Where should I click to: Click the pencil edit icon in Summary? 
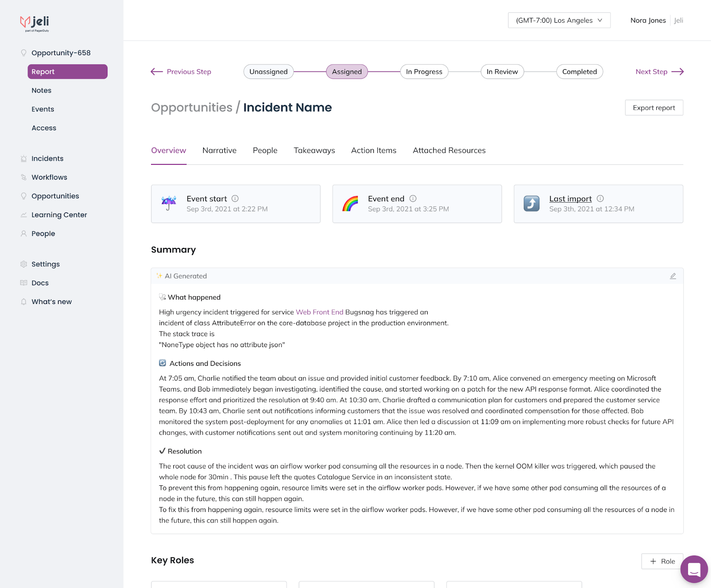(x=673, y=276)
